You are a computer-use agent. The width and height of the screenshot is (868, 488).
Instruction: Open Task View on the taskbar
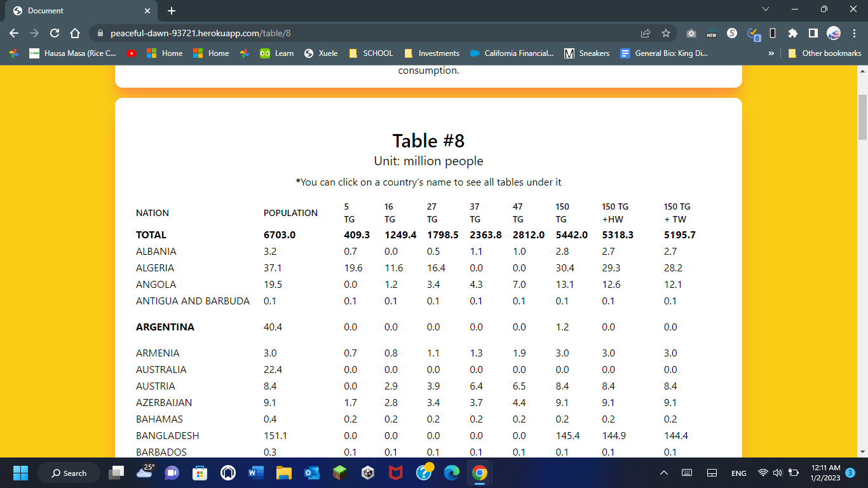tap(116, 473)
